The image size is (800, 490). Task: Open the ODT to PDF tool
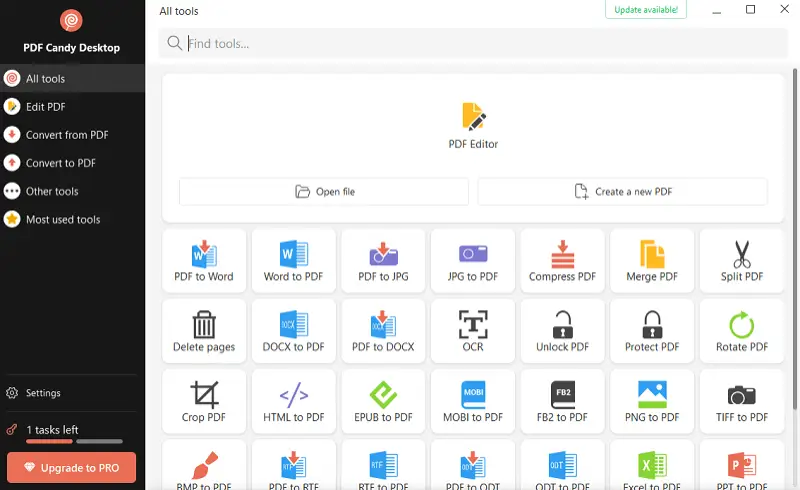tap(562, 467)
